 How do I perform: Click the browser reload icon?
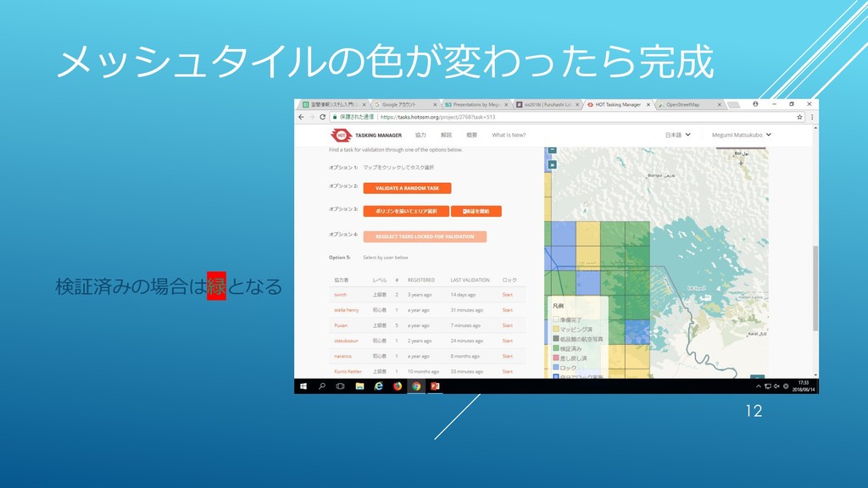click(x=323, y=117)
